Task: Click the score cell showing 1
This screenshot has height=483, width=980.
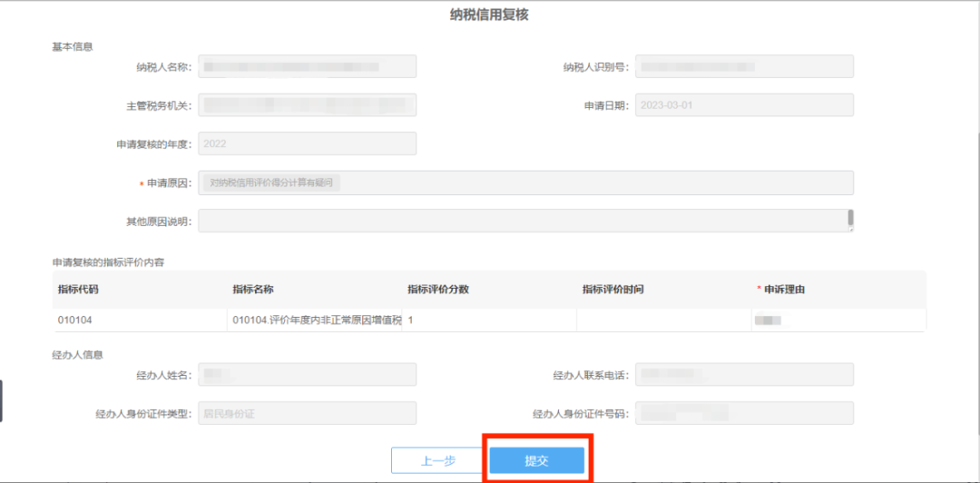Action: (x=489, y=320)
